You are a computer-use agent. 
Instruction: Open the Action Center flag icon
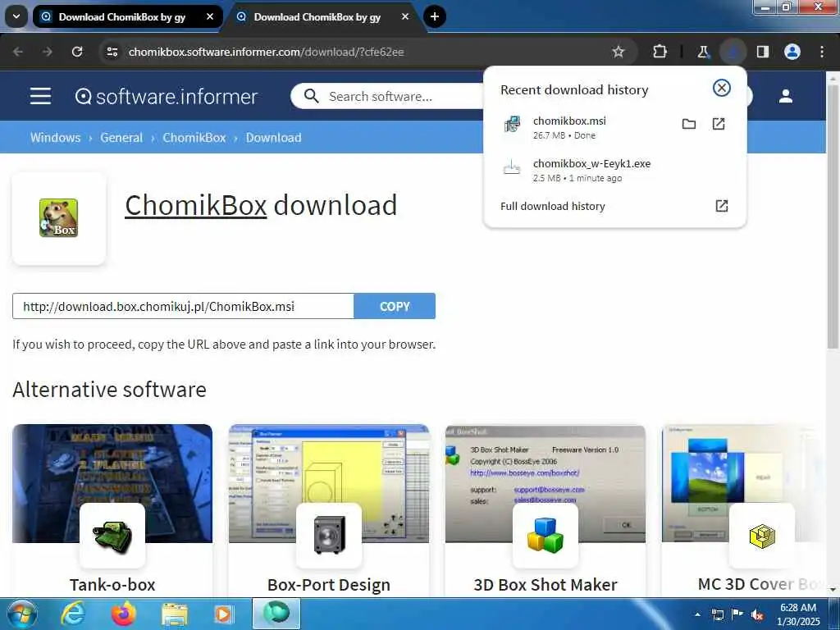pos(737,614)
